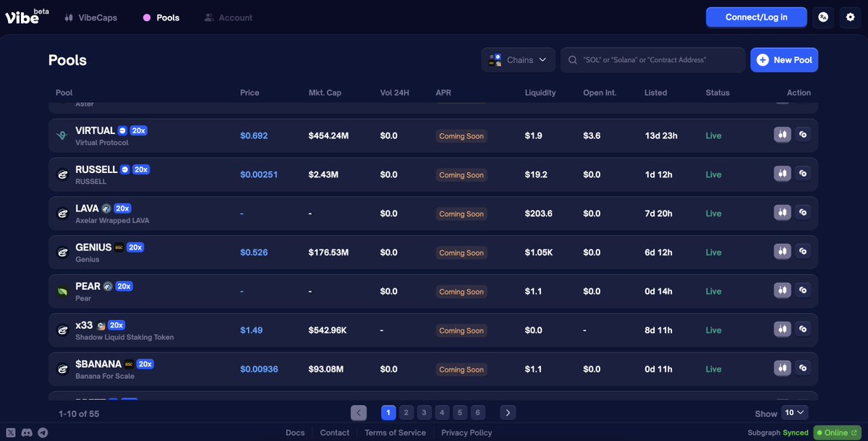868x441 pixels.
Task: Go to page 2 of pools
Action: coord(407,413)
